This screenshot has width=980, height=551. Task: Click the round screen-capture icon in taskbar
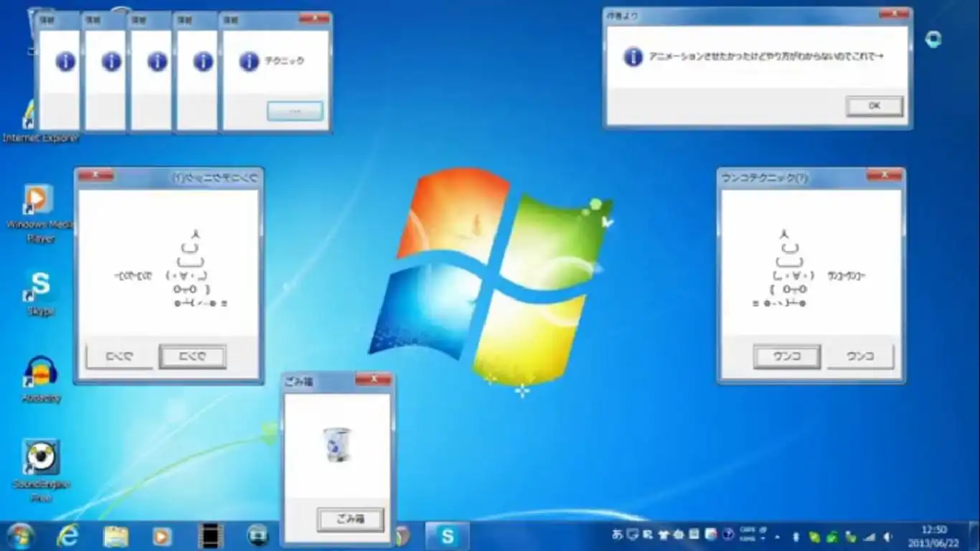coord(257,535)
